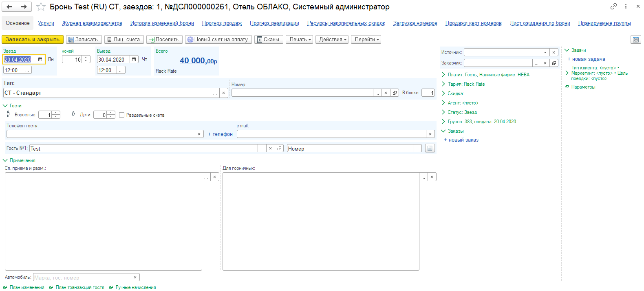Click Записать и закрыть button
This screenshot has width=644, height=291.
(x=33, y=40)
